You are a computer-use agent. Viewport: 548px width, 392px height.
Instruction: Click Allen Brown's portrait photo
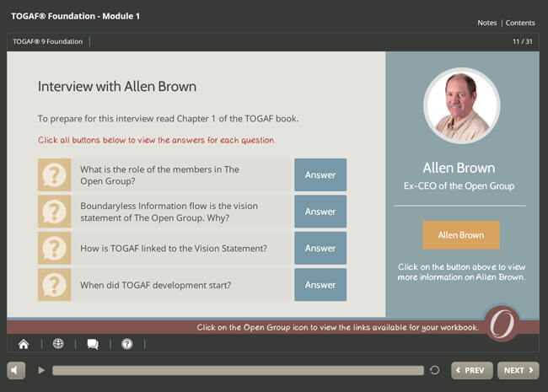pos(462,105)
